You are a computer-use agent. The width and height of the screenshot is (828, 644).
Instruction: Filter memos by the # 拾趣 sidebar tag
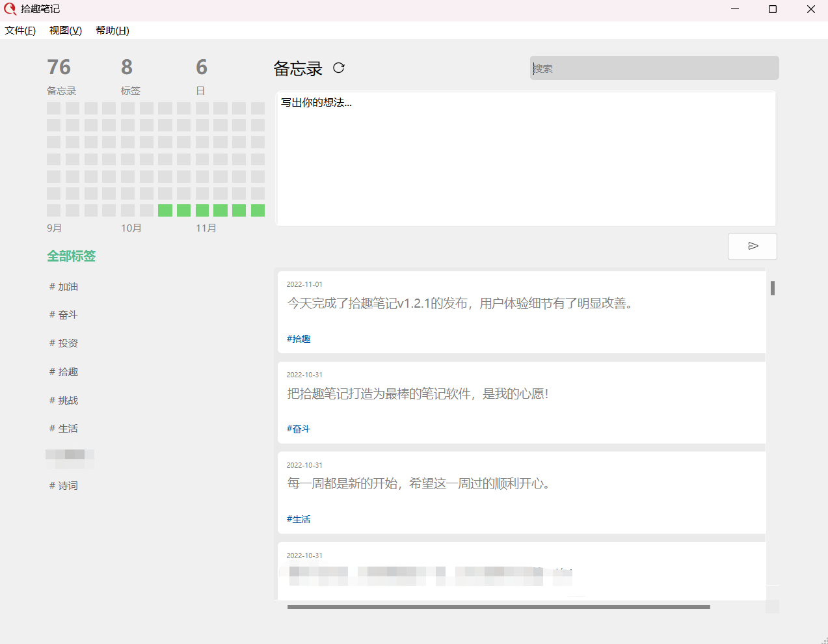click(64, 372)
